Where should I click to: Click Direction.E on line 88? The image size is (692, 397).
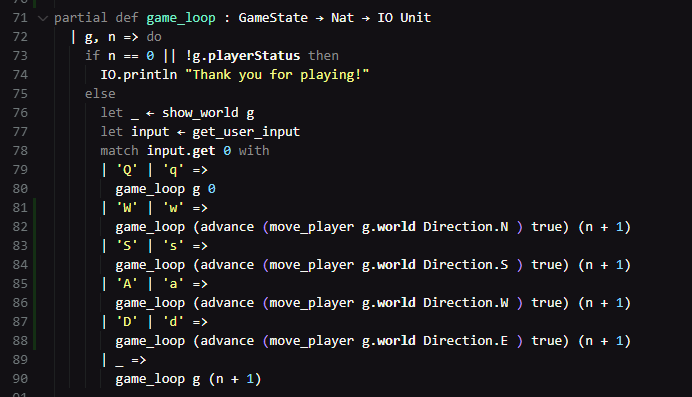tap(466, 341)
